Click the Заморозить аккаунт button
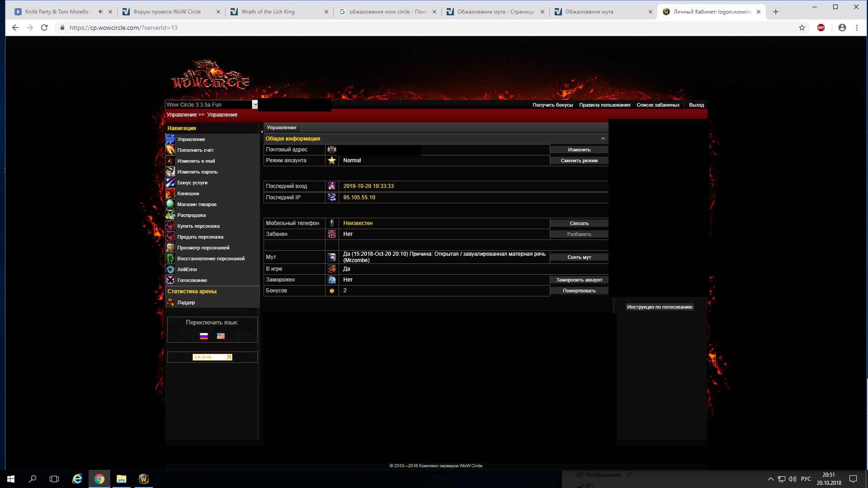 [x=579, y=280]
